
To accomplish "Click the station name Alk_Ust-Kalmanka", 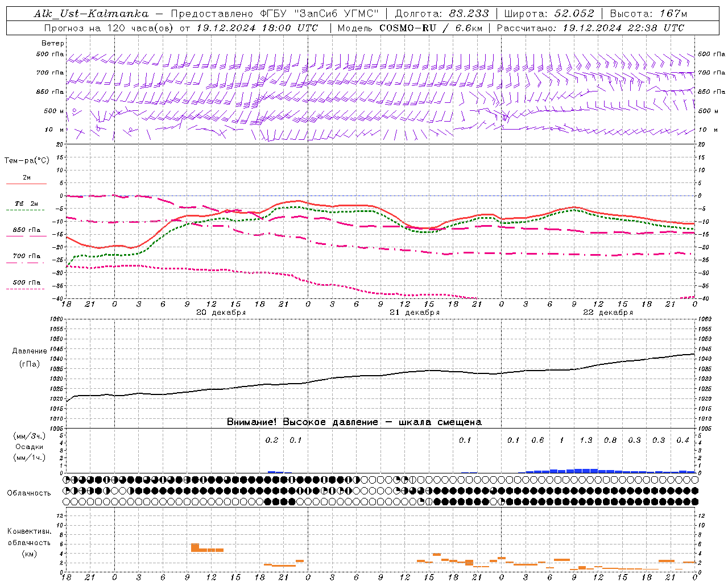I will [91, 14].
